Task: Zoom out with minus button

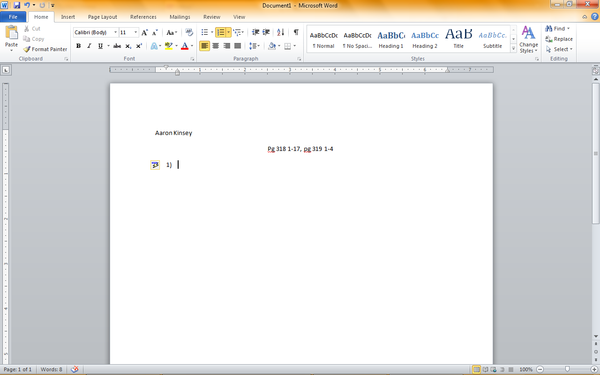Action: point(540,369)
